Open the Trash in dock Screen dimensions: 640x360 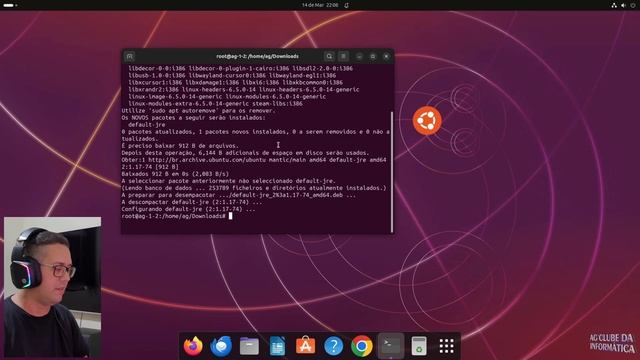(x=419, y=346)
